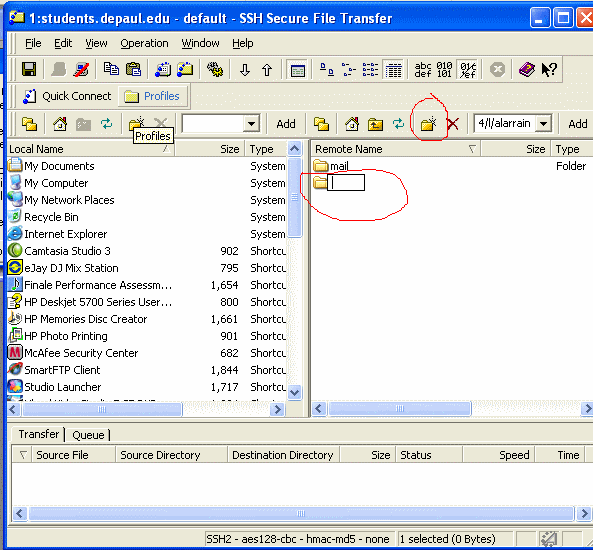Open New File Transfer Window icon

tap(185, 70)
